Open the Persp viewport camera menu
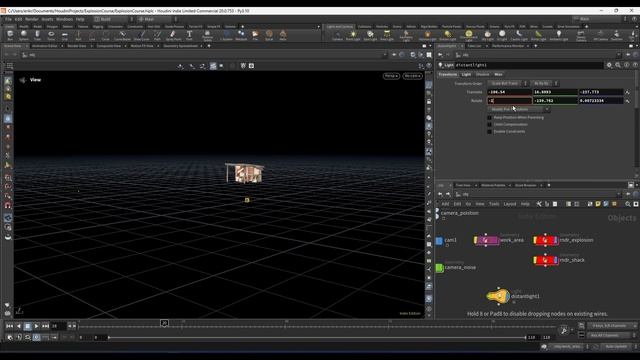 coord(391,76)
